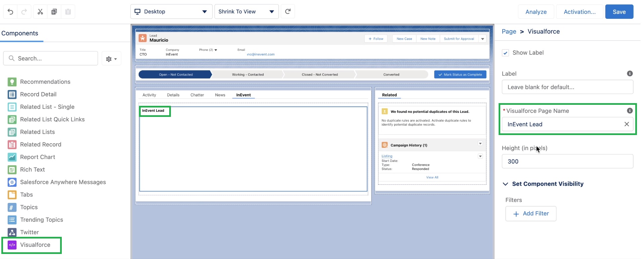Select the Trending Topics component icon
The width and height of the screenshot is (644, 259).
(x=12, y=220)
